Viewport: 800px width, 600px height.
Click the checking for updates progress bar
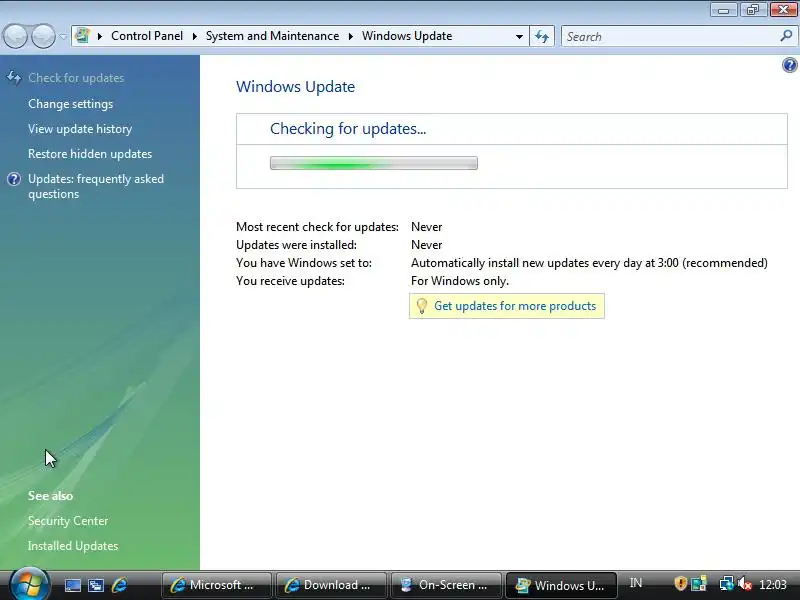(374, 163)
